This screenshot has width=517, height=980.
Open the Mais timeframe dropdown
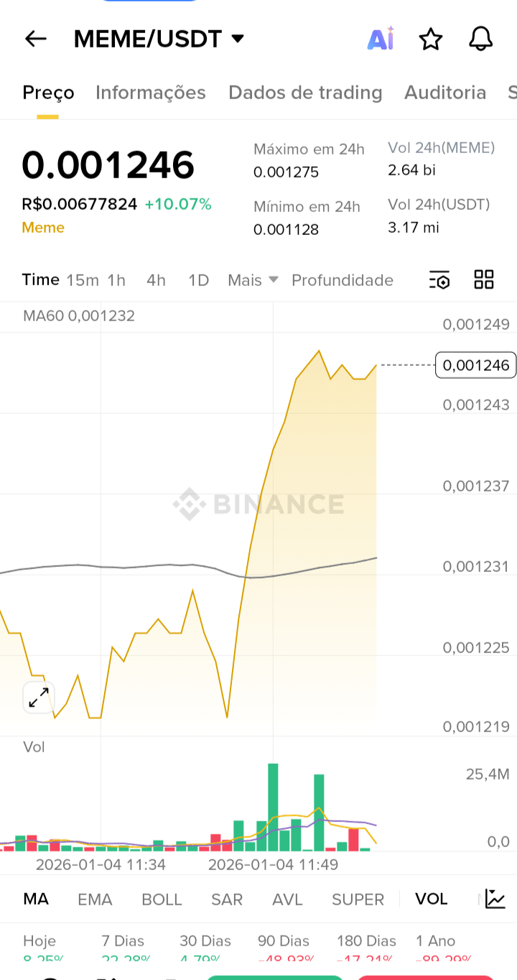pos(253,280)
